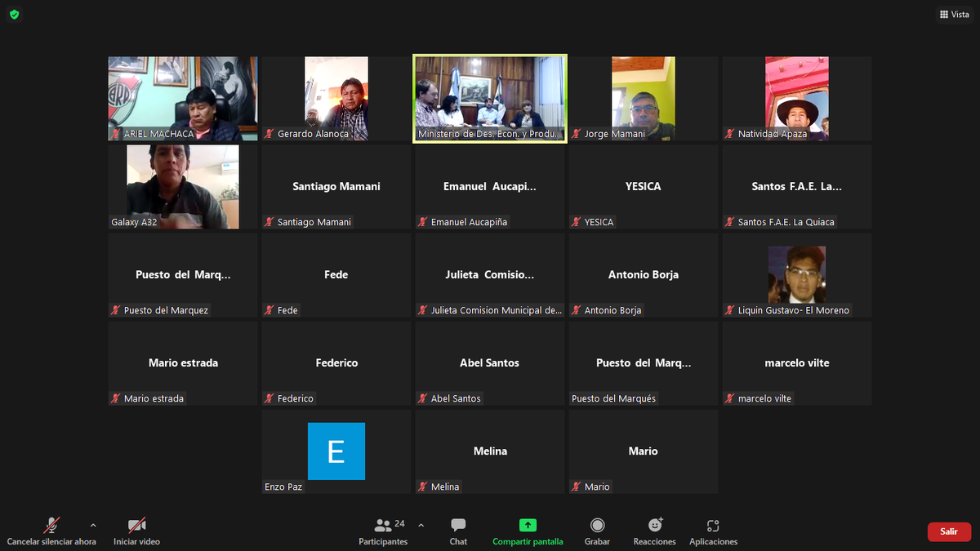Click muted mic icon beside Fede label
This screenshot has height=551, width=980.
tap(269, 310)
